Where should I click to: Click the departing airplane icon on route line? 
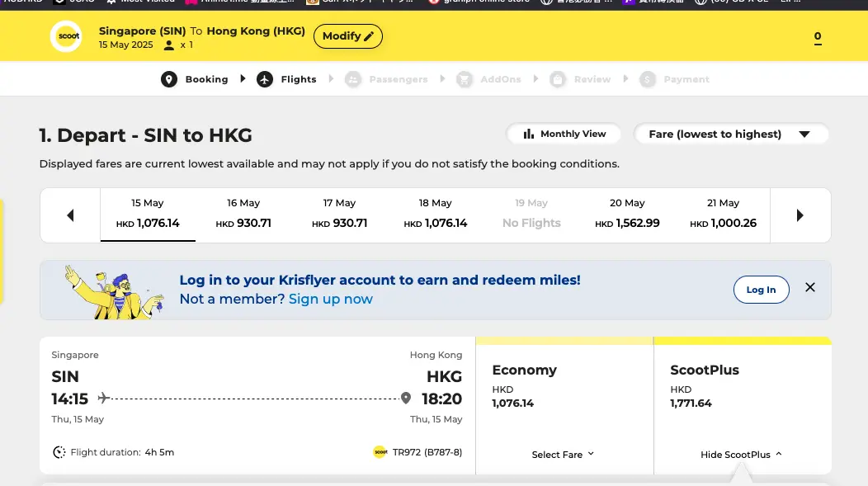coord(103,398)
